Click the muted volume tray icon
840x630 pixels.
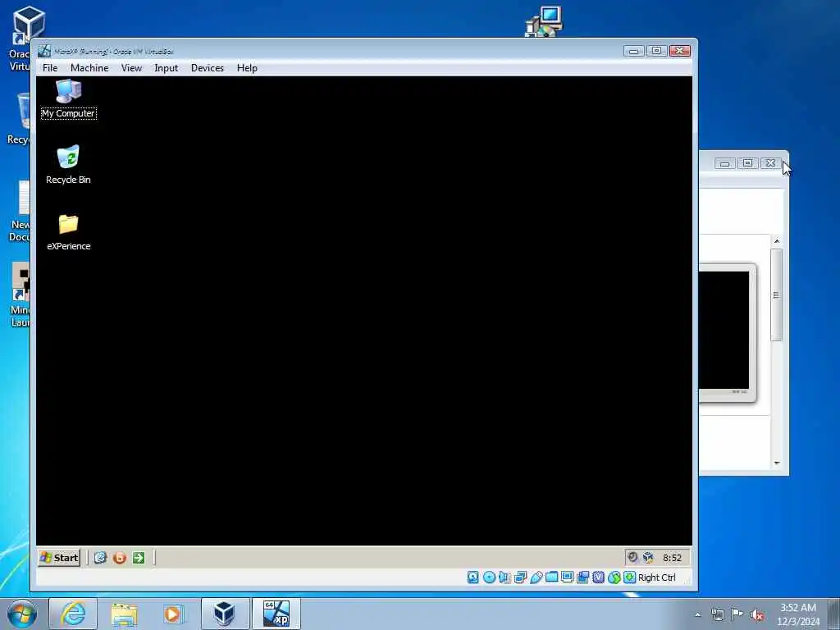tap(757, 615)
